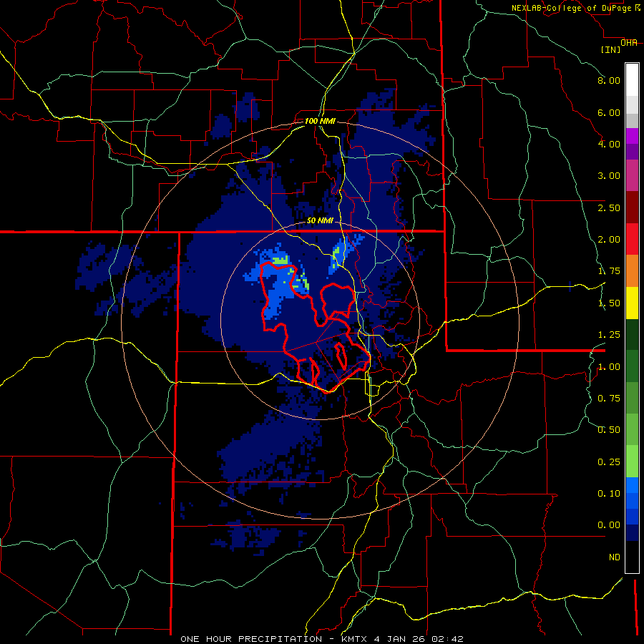Click the ND legend label
The height and width of the screenshot is (644, 644).
click(x=615, y=557)
